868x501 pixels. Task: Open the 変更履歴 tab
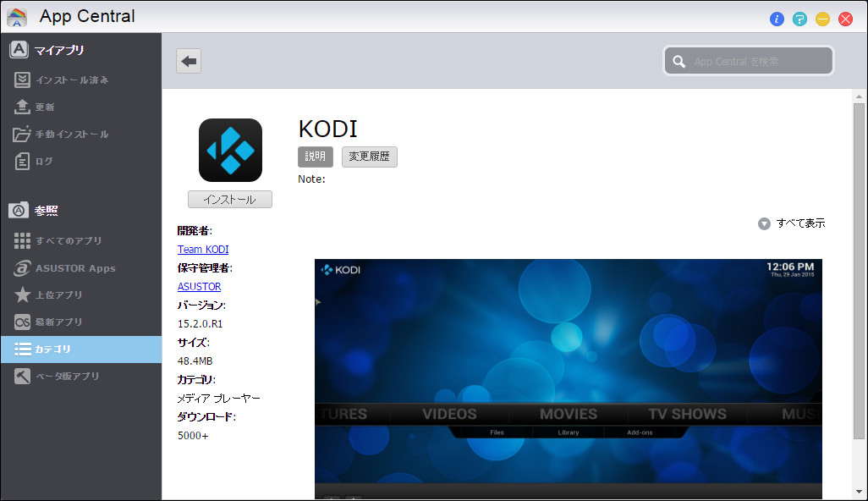(369, 157)
